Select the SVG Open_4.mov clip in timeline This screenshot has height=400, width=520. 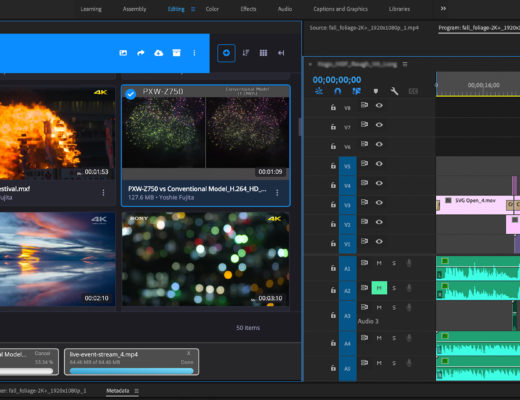point(472,205)
